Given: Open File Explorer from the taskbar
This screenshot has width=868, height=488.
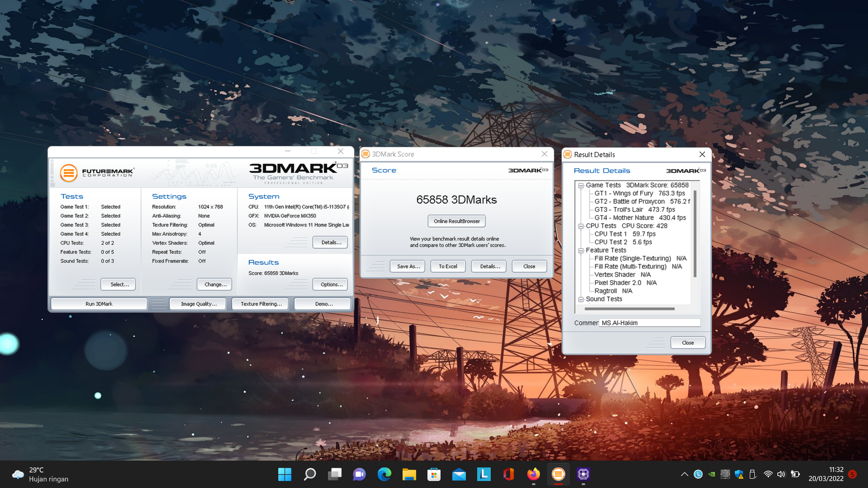Looking at the screenshot, I should tap(409, 474).
